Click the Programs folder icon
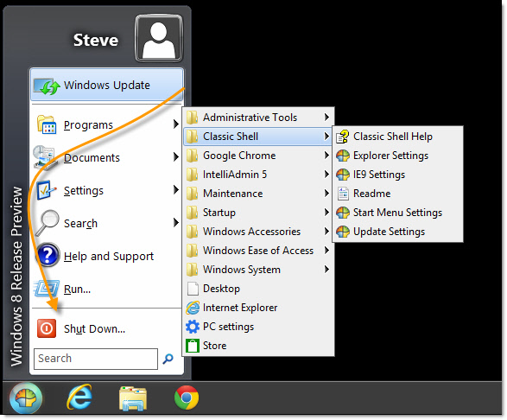This screenshot has width=507, height=420. [x=47, y=124]
